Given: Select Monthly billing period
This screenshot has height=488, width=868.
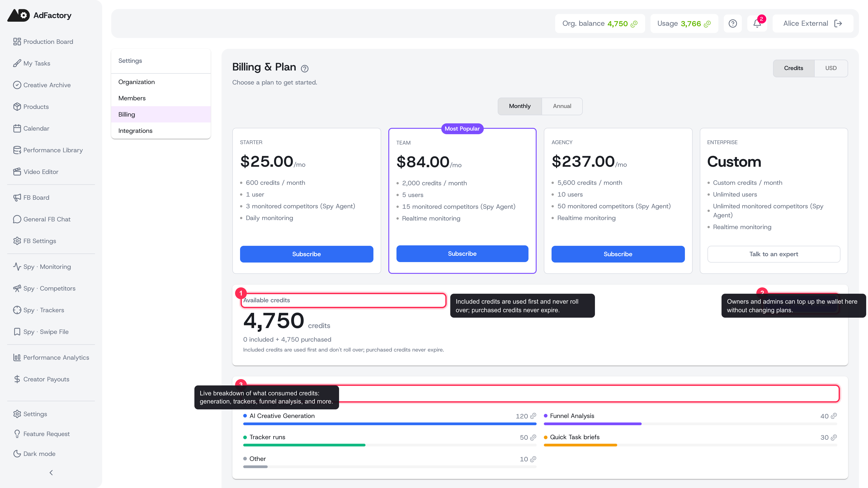Looking at the screenshot, I should click(520, 106).
